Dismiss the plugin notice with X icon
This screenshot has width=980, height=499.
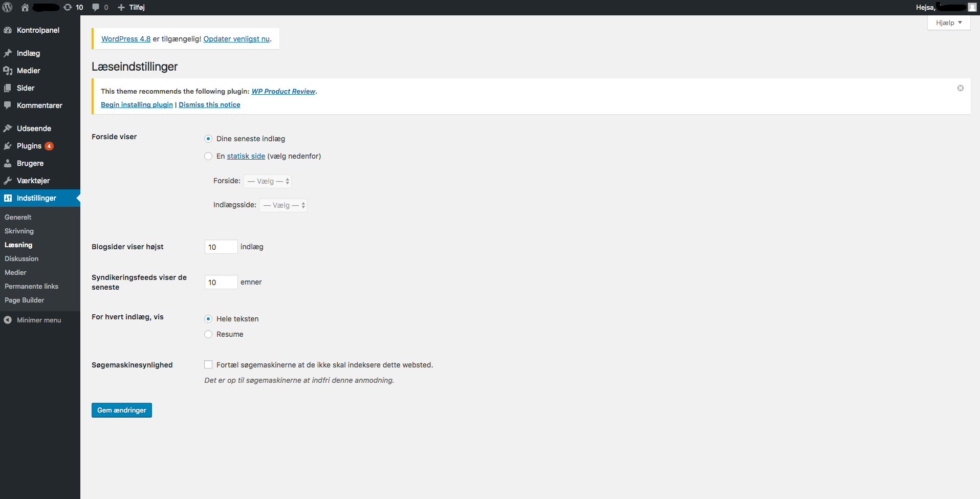point(960,88)
